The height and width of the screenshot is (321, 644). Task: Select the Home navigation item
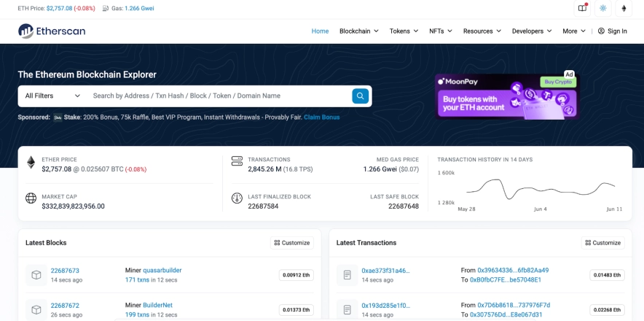pos(320,31)
